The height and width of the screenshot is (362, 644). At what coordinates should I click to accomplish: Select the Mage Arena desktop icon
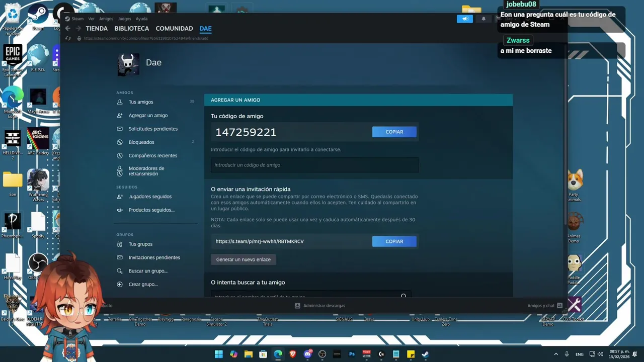point(38,101)
